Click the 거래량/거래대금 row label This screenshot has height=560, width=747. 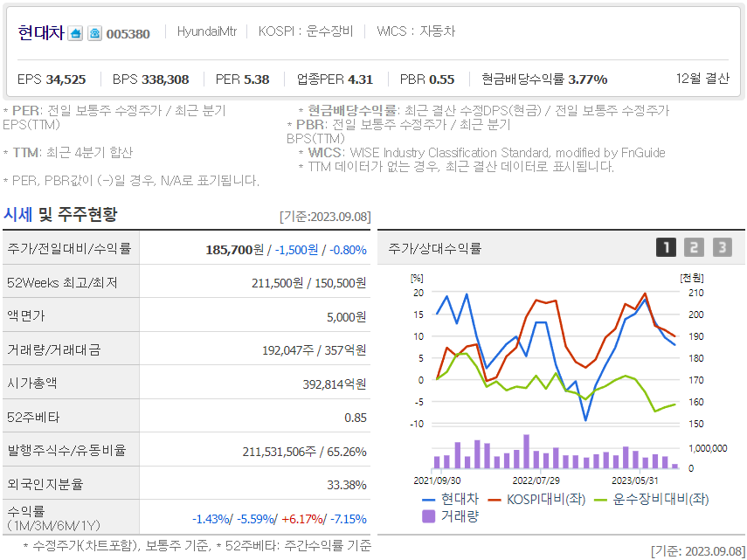[x=54, y=350]
